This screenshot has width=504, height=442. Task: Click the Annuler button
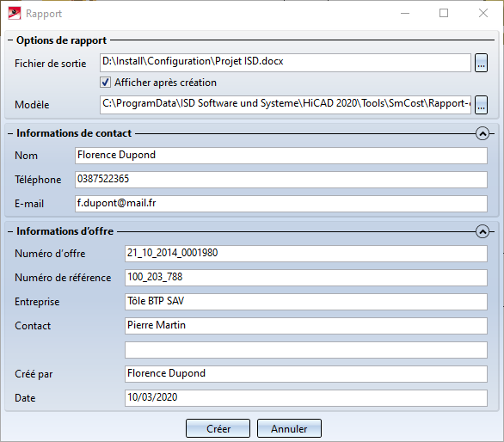coord(289,428)
